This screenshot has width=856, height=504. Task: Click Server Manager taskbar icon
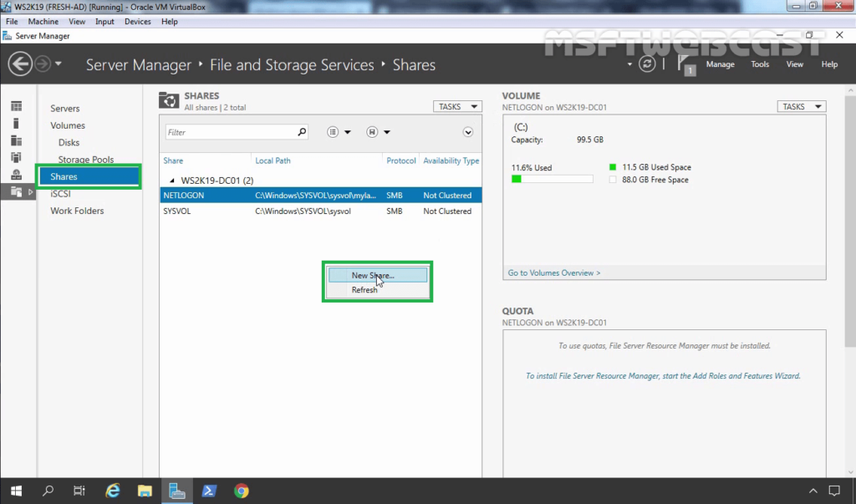point(177,491)
